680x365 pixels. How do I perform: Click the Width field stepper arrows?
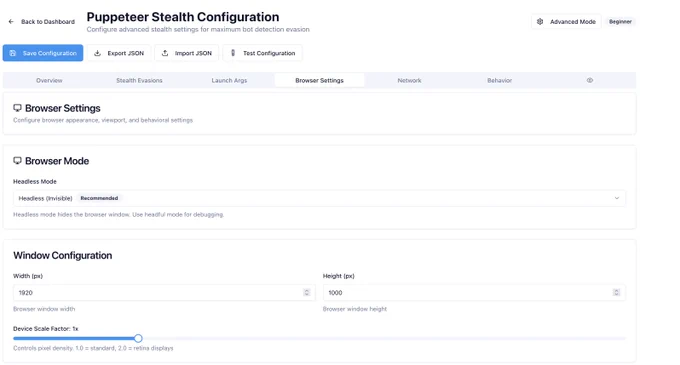pyautogui.click(x=307, y=293)
